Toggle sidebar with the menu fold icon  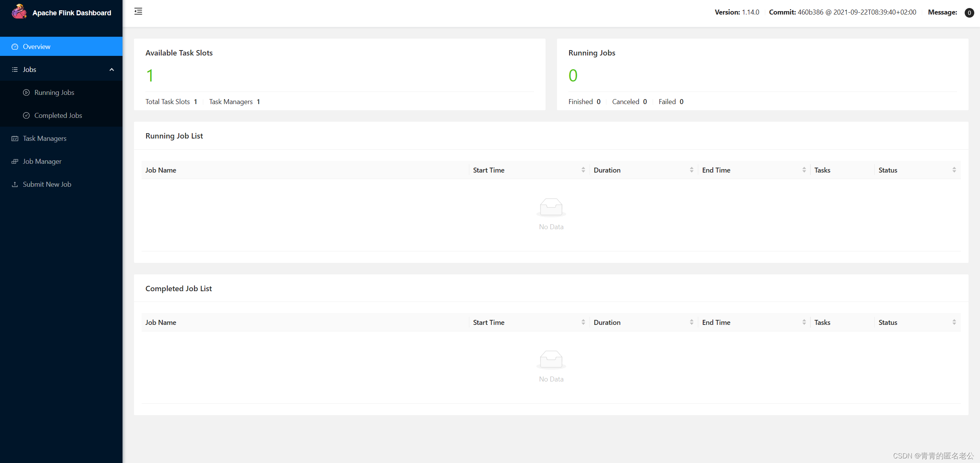138,11
